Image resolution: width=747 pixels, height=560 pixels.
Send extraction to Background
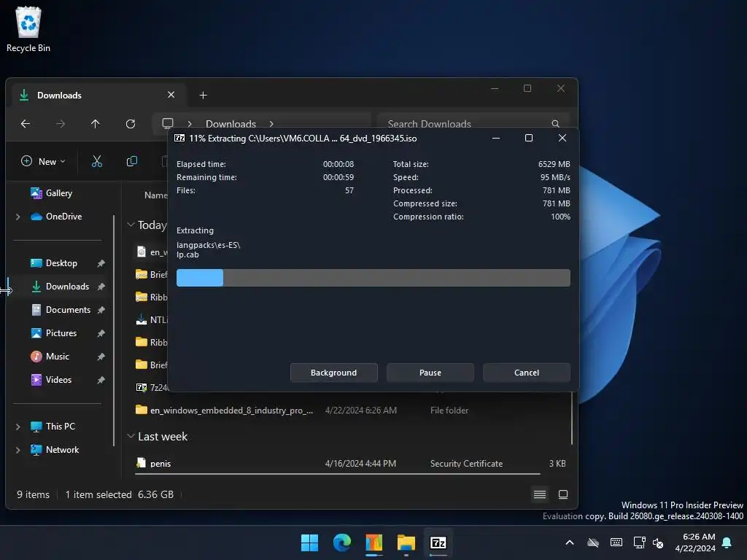coord(333,373)
